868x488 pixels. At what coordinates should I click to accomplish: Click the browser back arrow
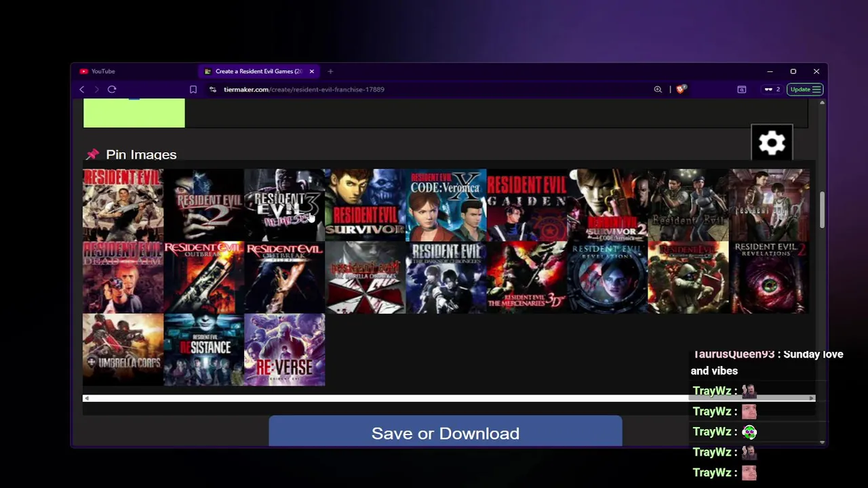pyautogui.click(x=82, y=89)
